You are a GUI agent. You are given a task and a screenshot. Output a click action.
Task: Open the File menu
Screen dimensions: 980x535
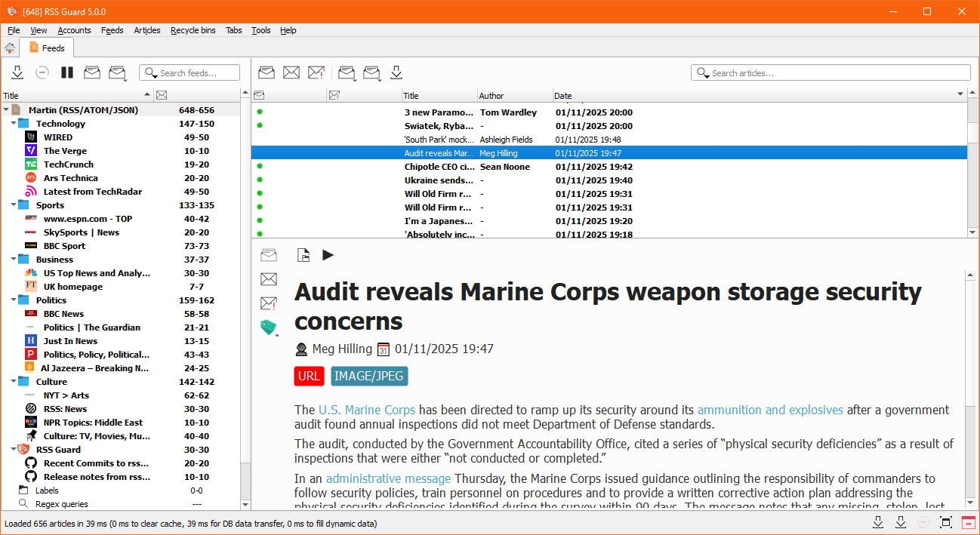pos(14,30)
